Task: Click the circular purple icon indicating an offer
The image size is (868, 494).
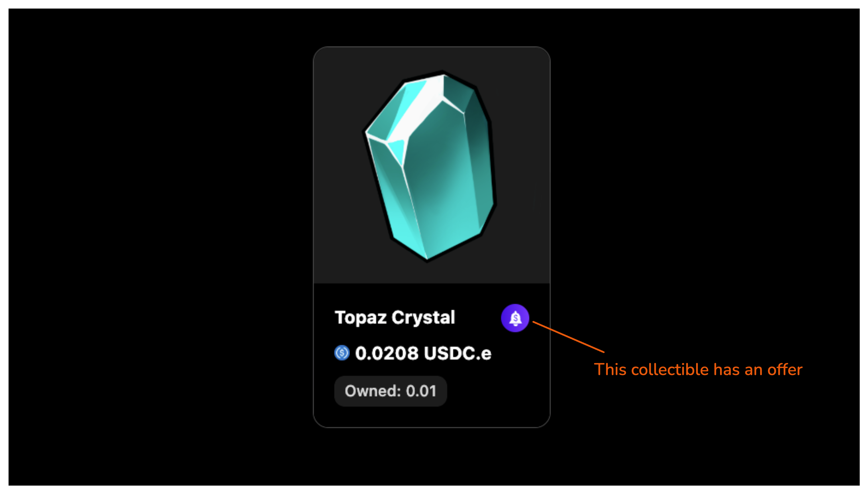Action: click(x=515, y=317)
